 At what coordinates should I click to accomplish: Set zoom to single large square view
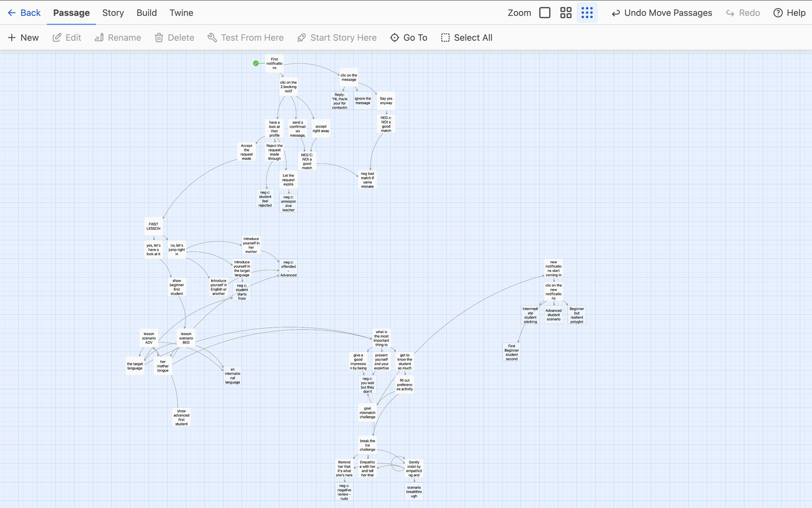pos(544,13)
